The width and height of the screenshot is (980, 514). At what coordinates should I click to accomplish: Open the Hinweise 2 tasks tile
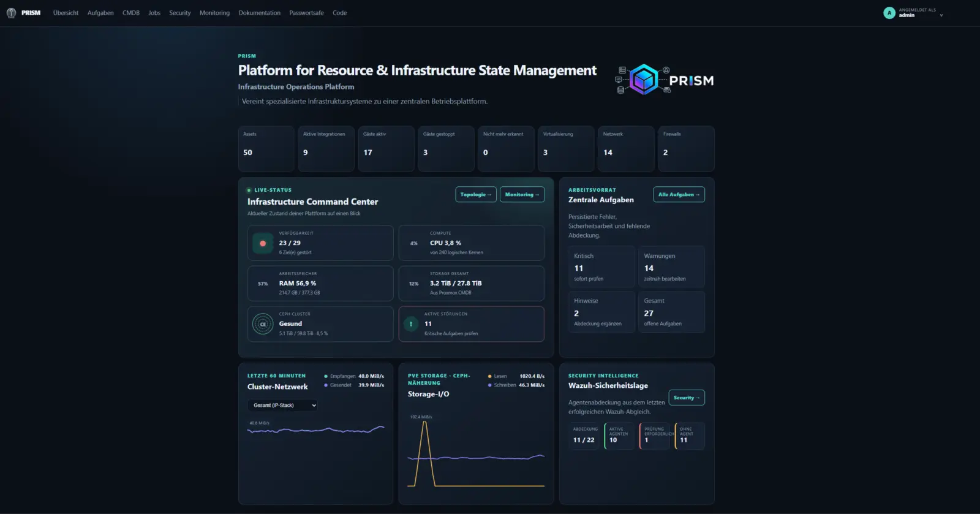coord(601,312)
